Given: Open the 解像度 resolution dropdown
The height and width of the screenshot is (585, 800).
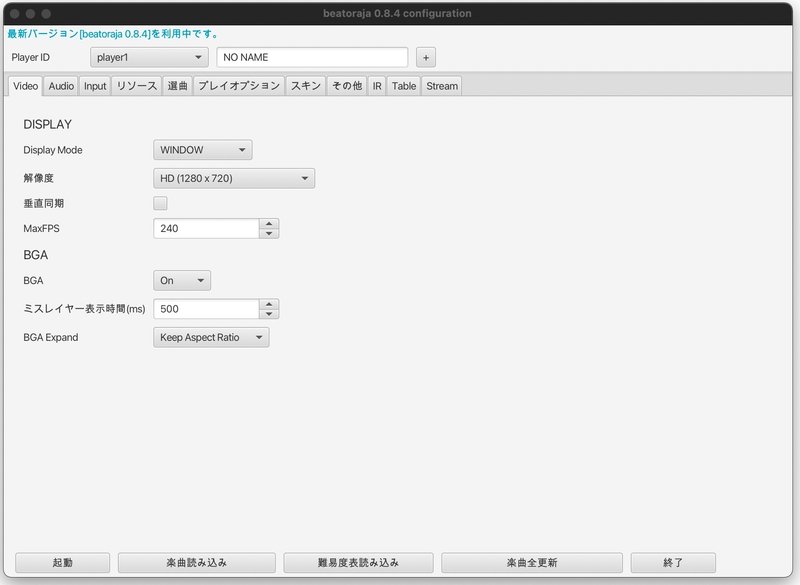Looking at the screenshot, I should coord(234,179).
